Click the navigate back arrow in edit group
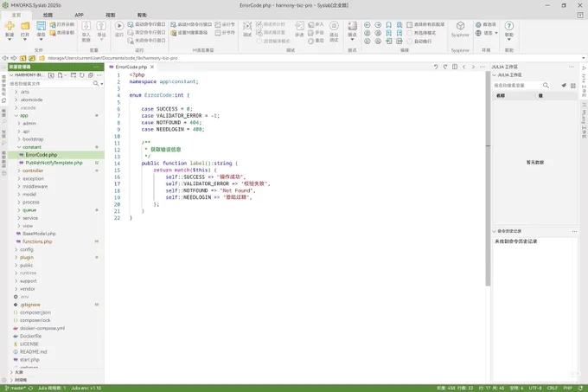Viewport: 588px width, 392px height. point(367,25)
